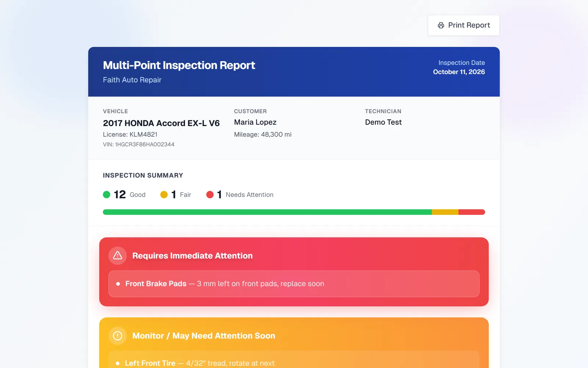
Task: Click the warning triangle icon
Action: tap(118, 255)
